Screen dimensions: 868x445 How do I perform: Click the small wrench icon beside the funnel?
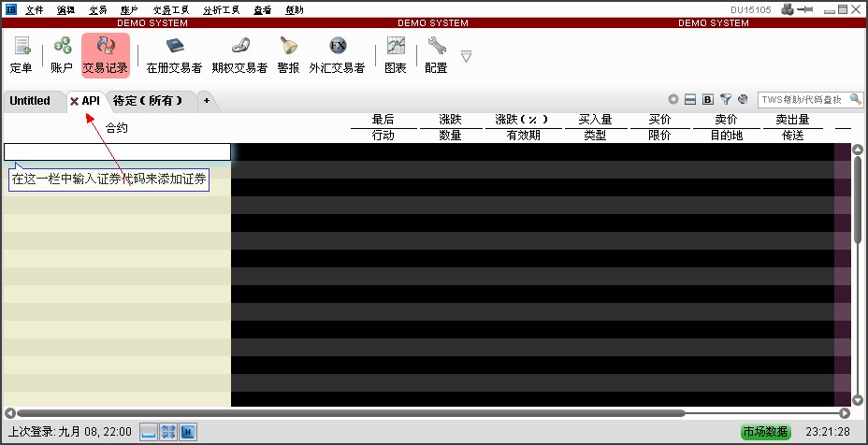(x=743, y=100)
